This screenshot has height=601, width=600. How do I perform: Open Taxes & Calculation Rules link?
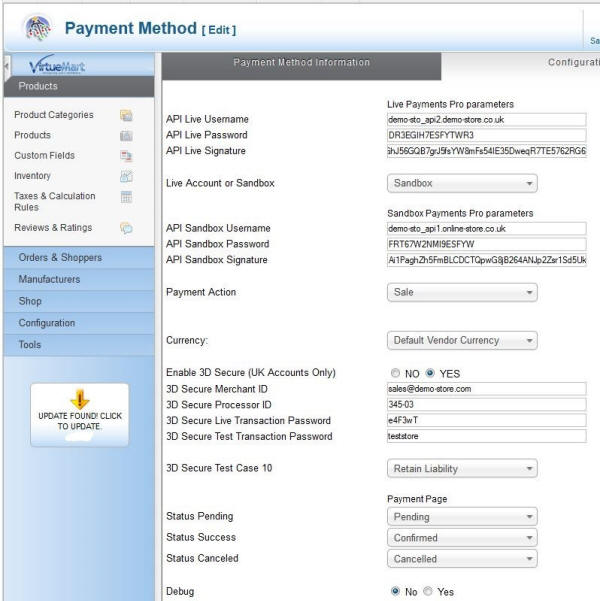(54, 201)
